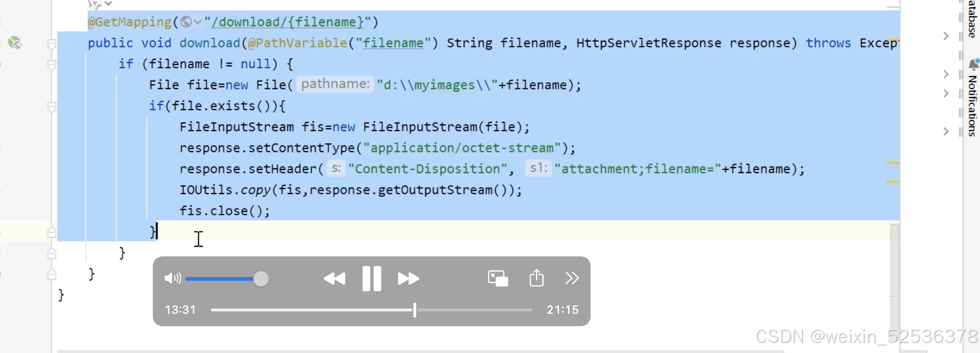This screenshot has height=353, width=980.
Task: Open the share menu icon
Action: click(x=536, y=278)
